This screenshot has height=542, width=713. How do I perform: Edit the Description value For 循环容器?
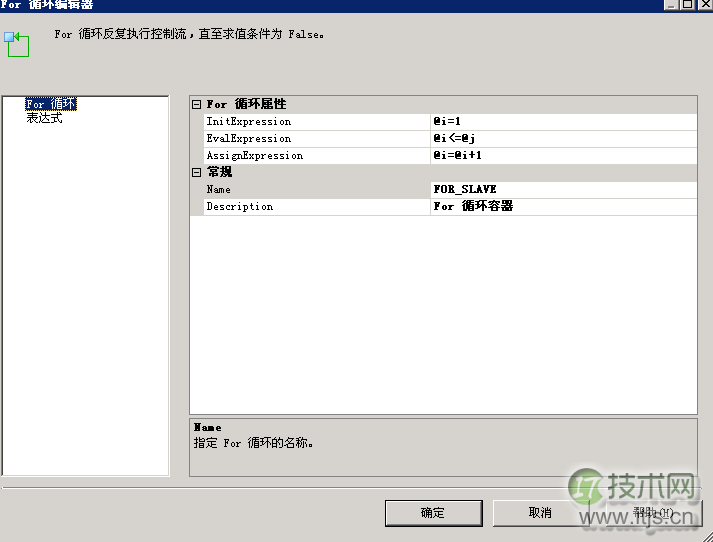coord(563,206)
